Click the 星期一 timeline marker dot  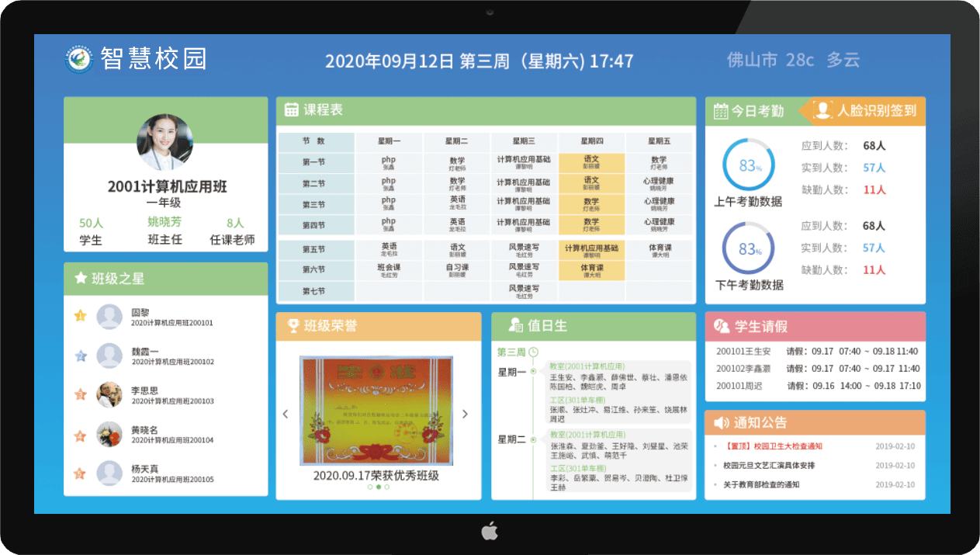pyautogui.click(x=533, y=373)
